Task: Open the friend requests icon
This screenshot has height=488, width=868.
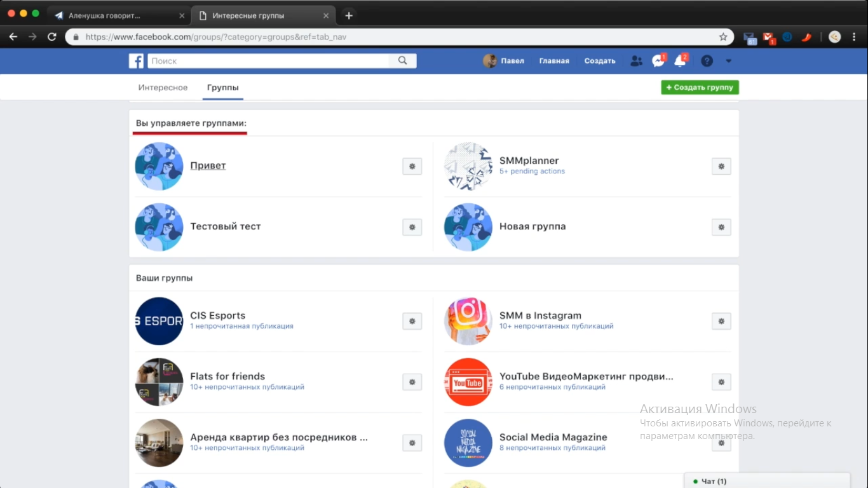Action: click(x=636, y=61)
